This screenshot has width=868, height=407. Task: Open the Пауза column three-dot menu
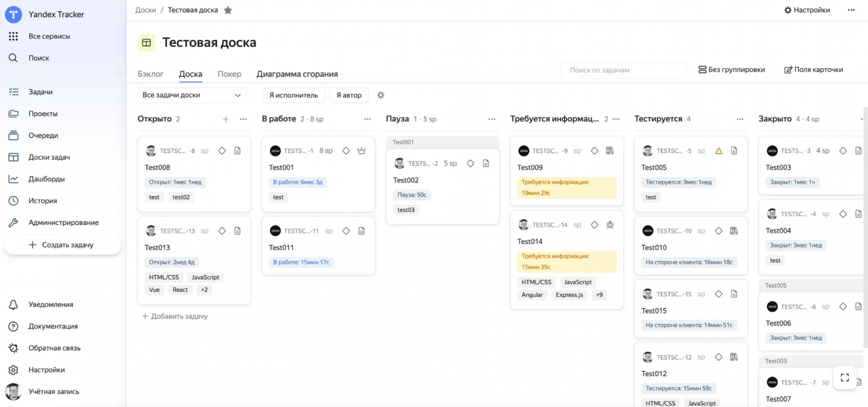[x=491, y=119]
